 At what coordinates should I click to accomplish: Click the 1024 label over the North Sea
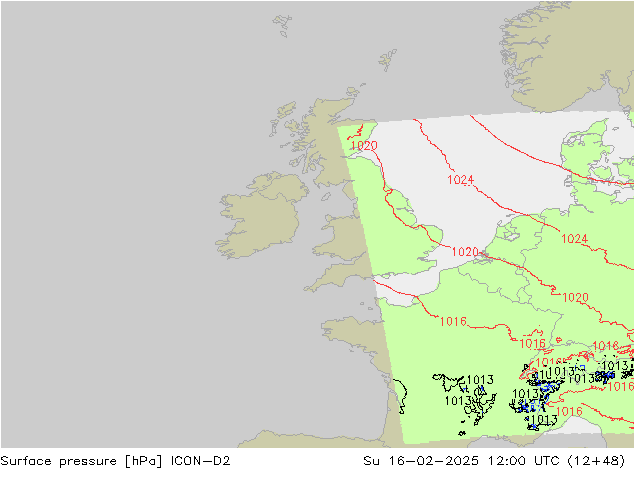pyautogui.click(x=461, y=180)
